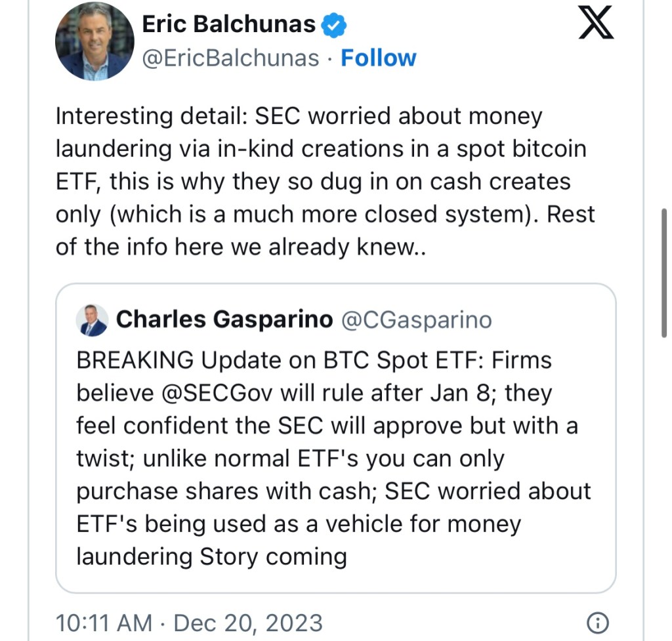Open the tweet info circle icon
The width and height of the screenshot is (672, 641).
tap(598, 622)
